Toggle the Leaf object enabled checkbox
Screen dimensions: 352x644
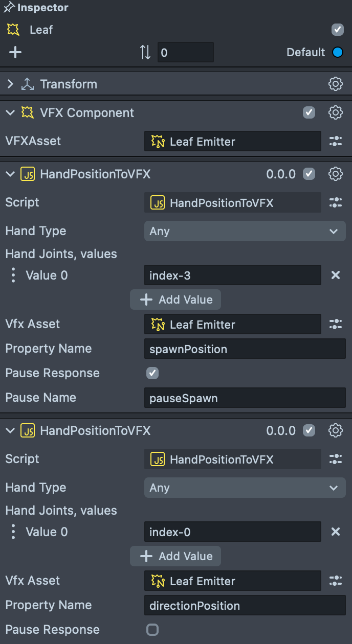pos(338,30)
